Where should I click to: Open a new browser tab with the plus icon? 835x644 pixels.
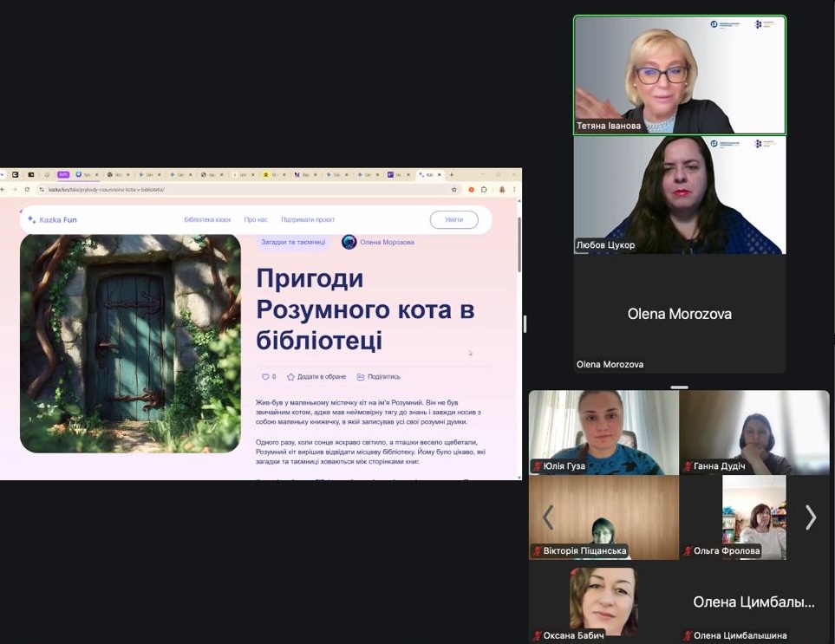click(x=451, y=175)
